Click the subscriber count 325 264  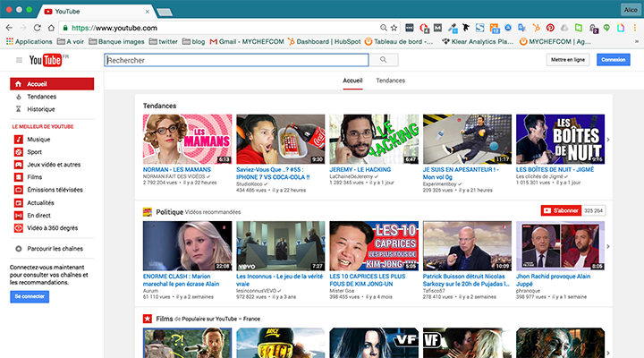pos(594,210)
